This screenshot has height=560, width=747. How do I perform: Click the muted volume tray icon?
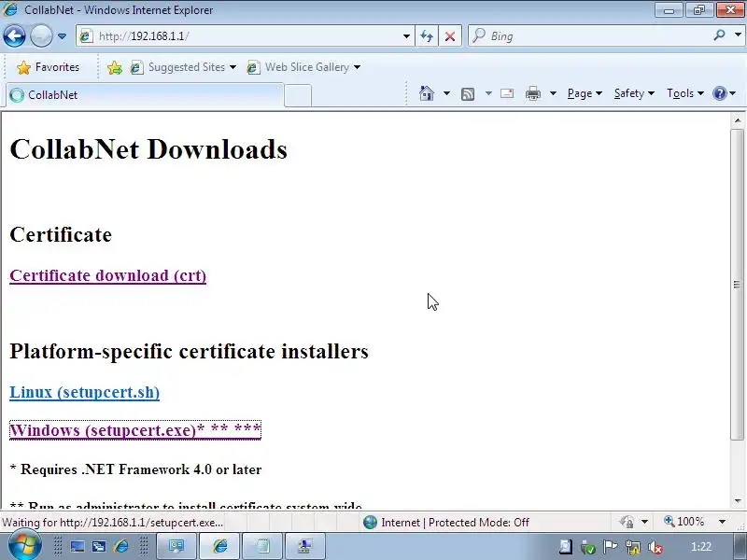pyautogui.click(x=655, y=547)
